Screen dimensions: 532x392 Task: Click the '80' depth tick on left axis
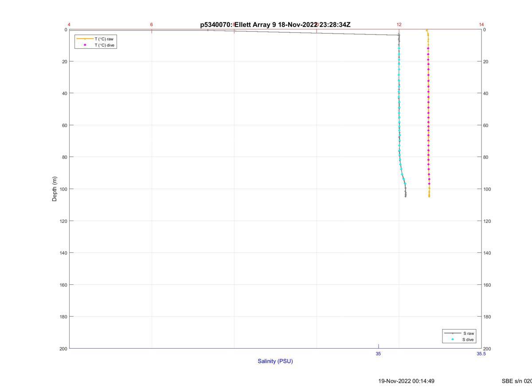tap(64, 157)
